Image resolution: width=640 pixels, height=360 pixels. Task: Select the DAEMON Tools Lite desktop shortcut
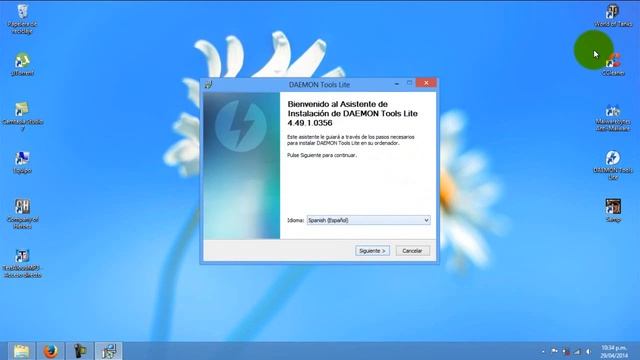613,166
